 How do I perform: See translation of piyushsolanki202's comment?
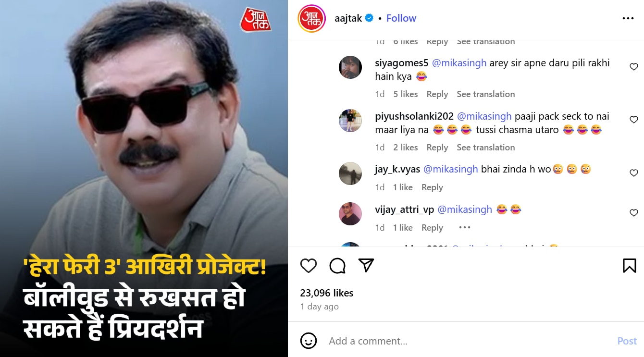coord(485,148)
